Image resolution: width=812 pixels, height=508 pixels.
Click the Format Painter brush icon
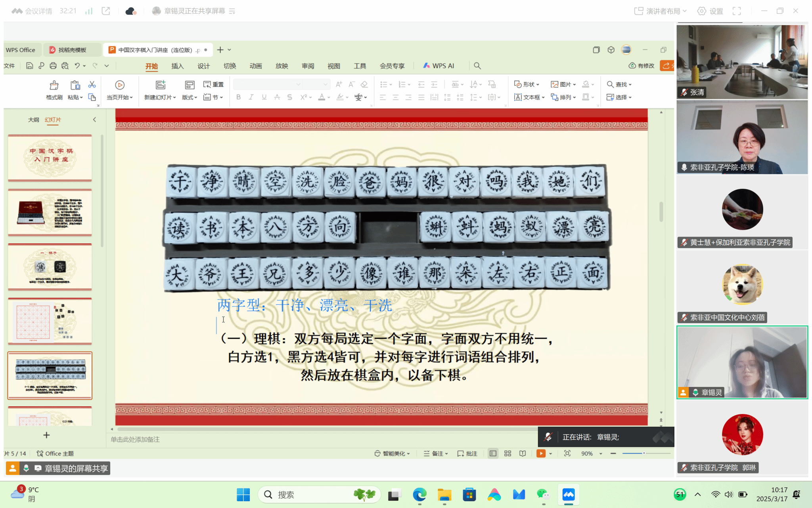(54, 85)
